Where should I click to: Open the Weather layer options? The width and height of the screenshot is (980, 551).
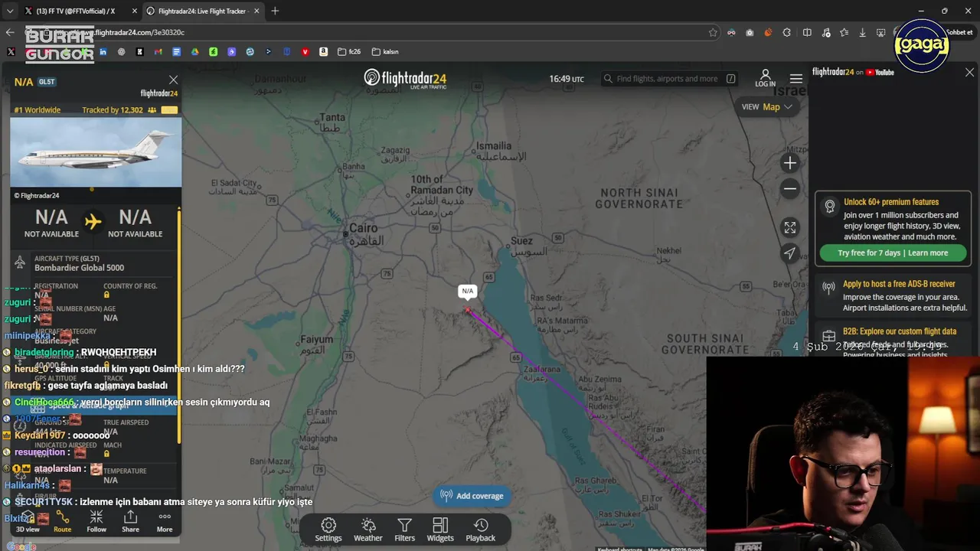pyautogui.click(x=367, y=530)
